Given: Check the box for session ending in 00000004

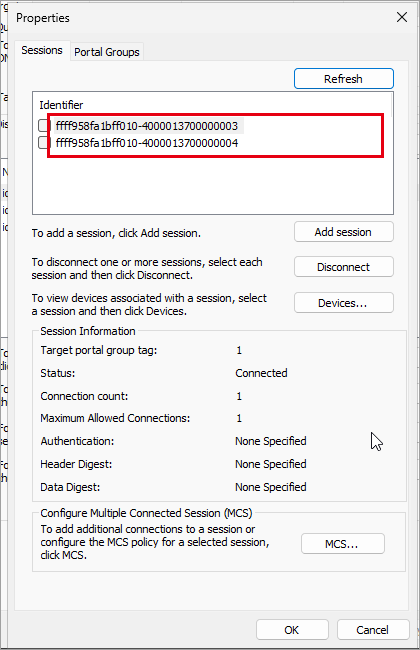Looking at the screenshot, I should click(44, 143).
